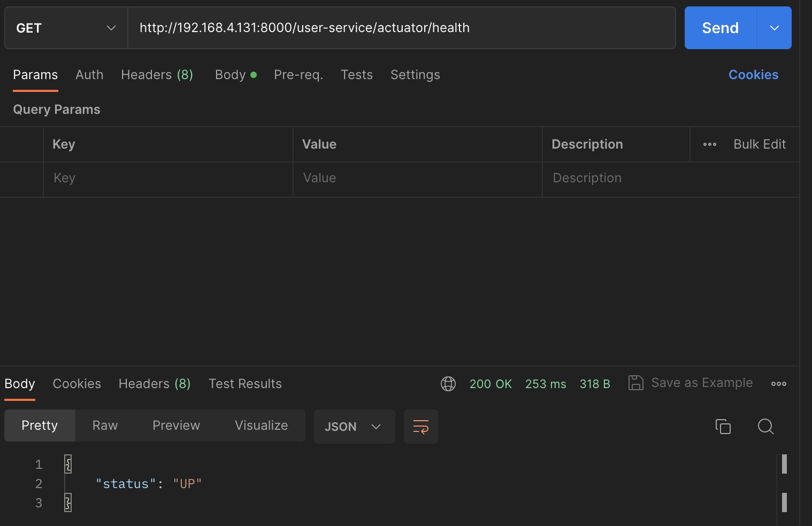Click the "status" key in response
Viewport: 812px width, 526px height.
126,484
